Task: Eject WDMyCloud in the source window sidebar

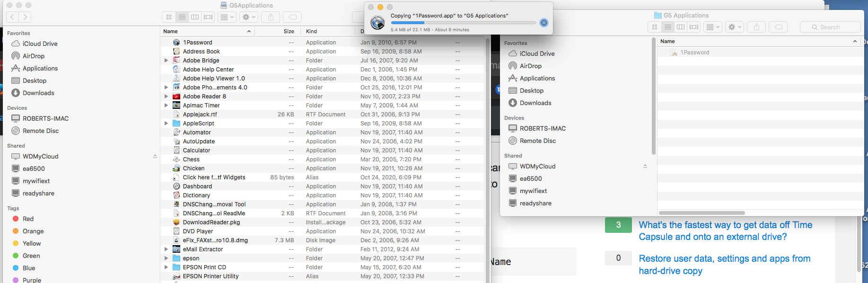Action: coord(155,156)
